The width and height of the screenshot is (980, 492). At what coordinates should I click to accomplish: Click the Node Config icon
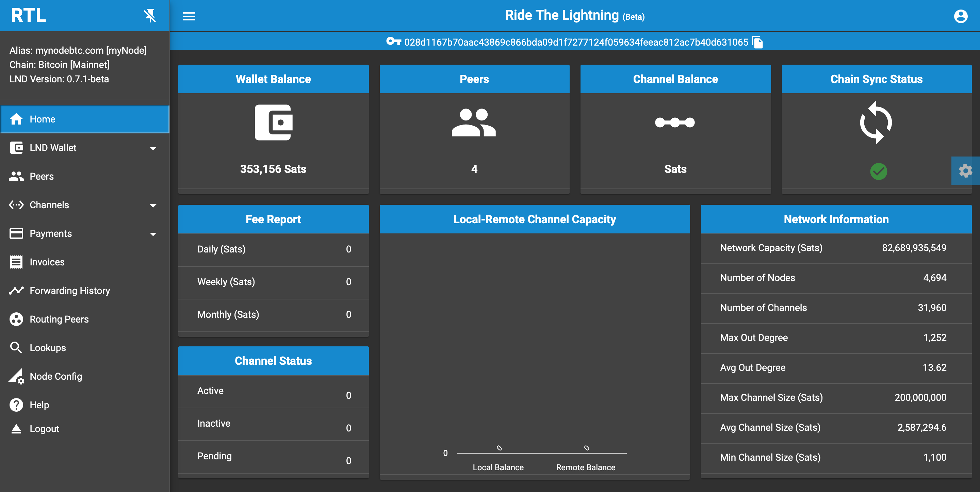(x=17, y=376)
